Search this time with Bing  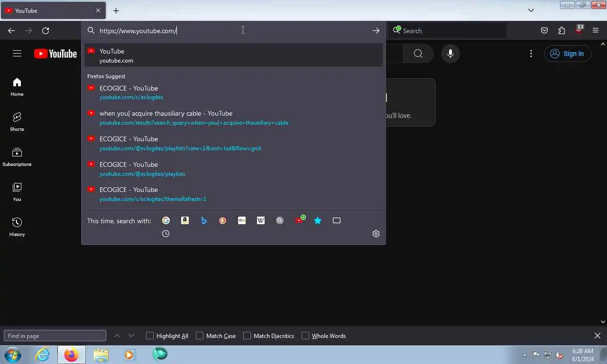tap(204, 220)
